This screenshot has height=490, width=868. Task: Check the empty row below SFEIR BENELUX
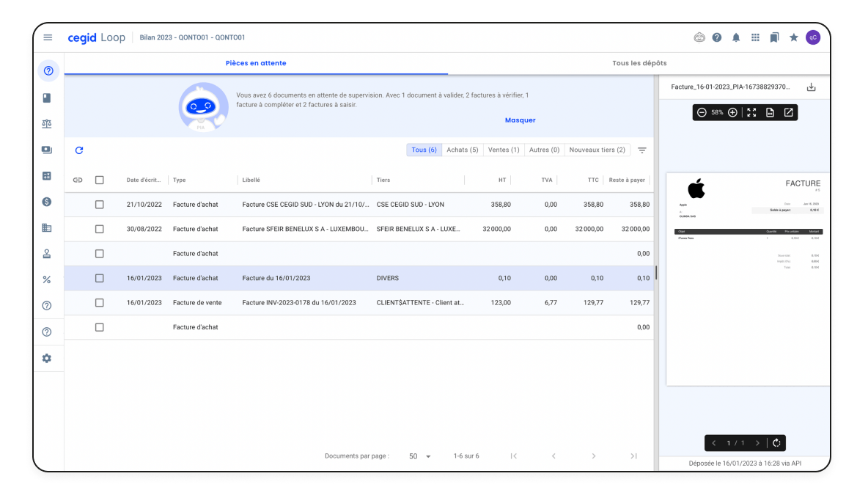pos(100,254)
